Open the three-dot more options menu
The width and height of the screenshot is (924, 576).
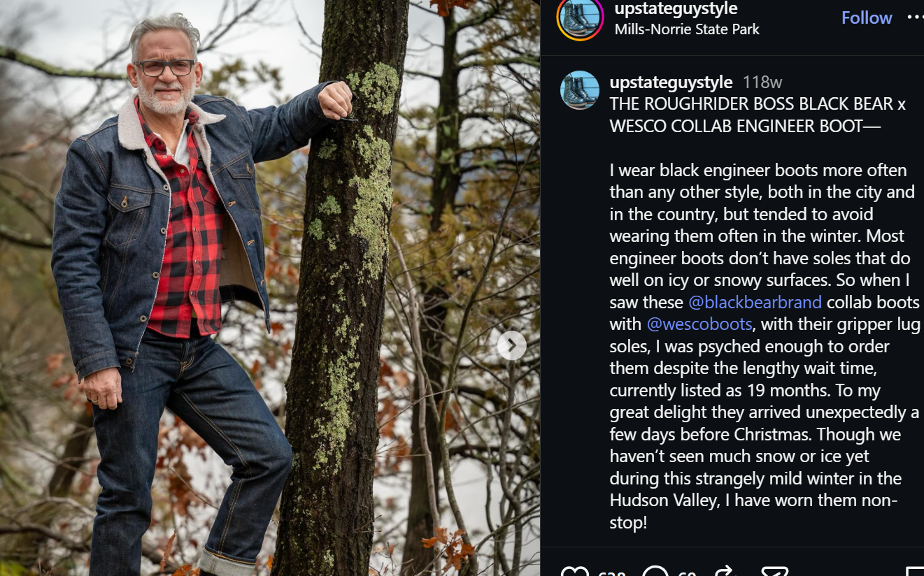pos(915,17)
